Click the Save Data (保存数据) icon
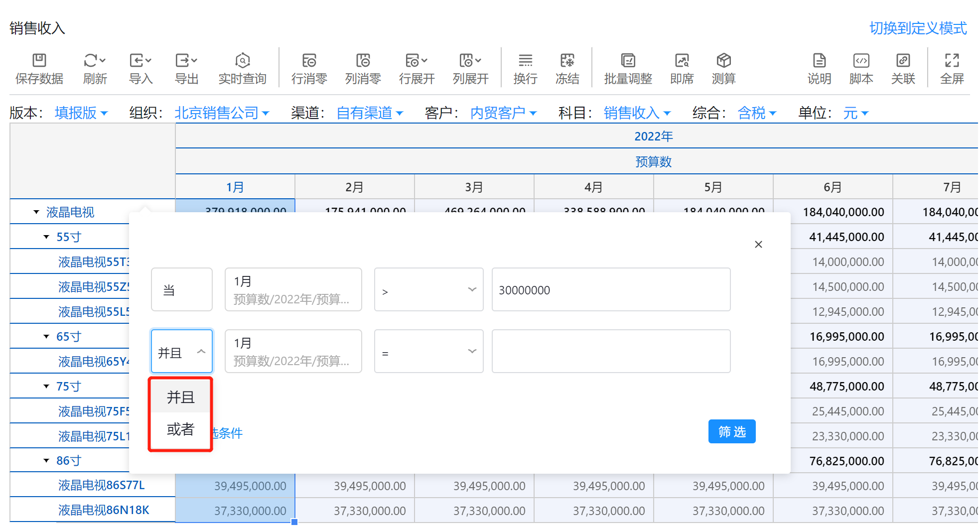This screenshot has width=980, height=530. pyautogui.click(x=39, y=61)
